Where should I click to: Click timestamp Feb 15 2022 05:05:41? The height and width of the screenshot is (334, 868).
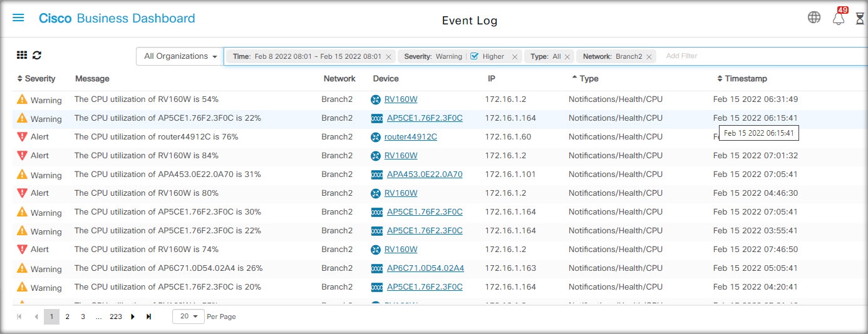[755, 268]
